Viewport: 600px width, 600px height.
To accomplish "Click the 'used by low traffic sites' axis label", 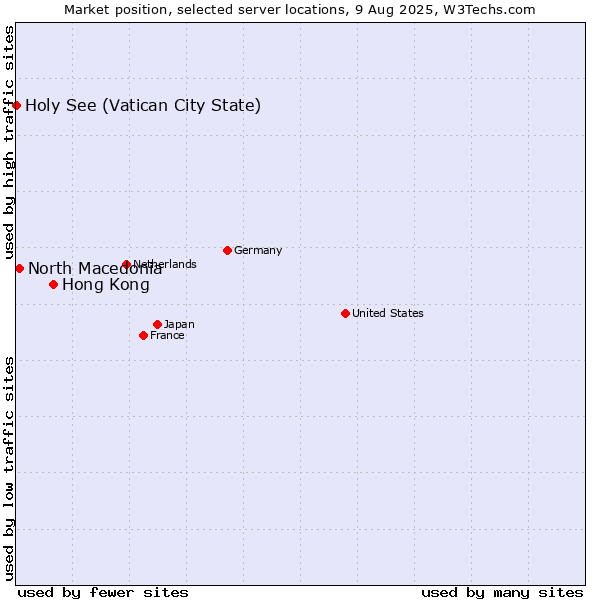I will pyautogui.click(x=9, y=469).
